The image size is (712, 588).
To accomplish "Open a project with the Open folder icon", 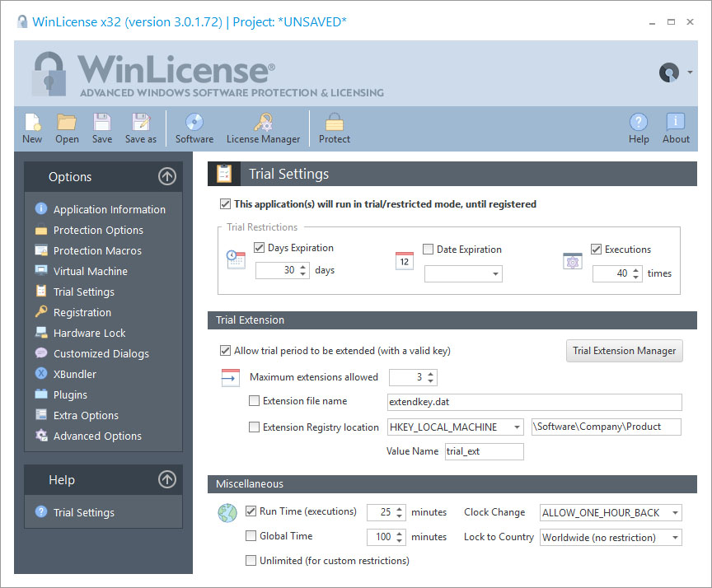I will (67, 123).
